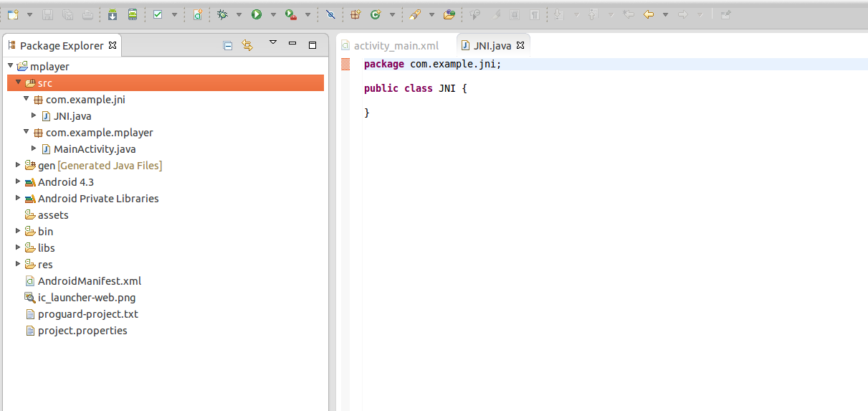Close the JNI.java editor tab
Screen dimensions: 868x411
521,45
